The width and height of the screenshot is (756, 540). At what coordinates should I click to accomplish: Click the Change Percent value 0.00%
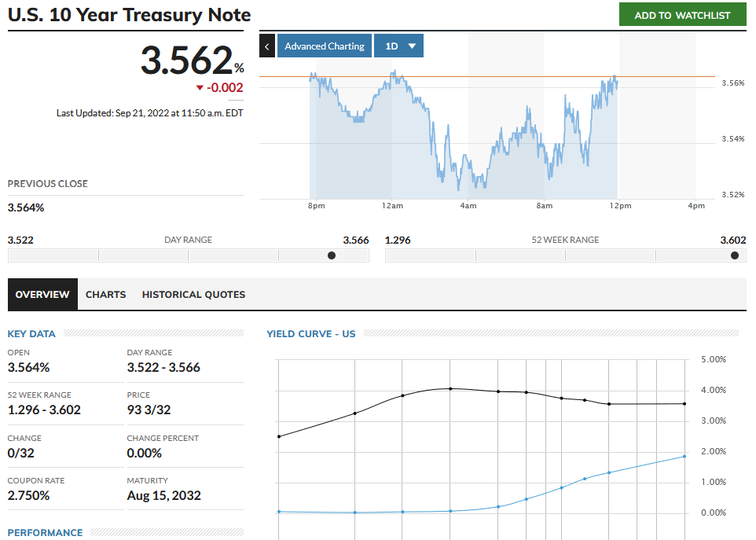(x=144, y=453)
